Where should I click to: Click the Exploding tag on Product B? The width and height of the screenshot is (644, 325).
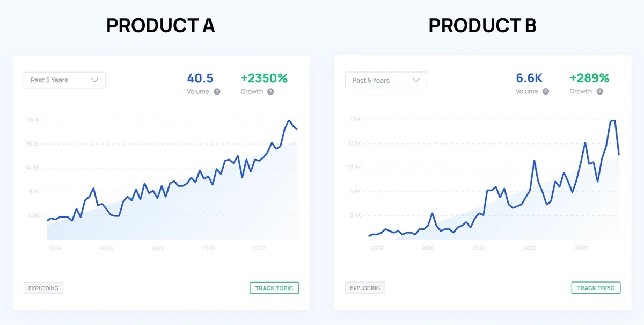(365, 288)
